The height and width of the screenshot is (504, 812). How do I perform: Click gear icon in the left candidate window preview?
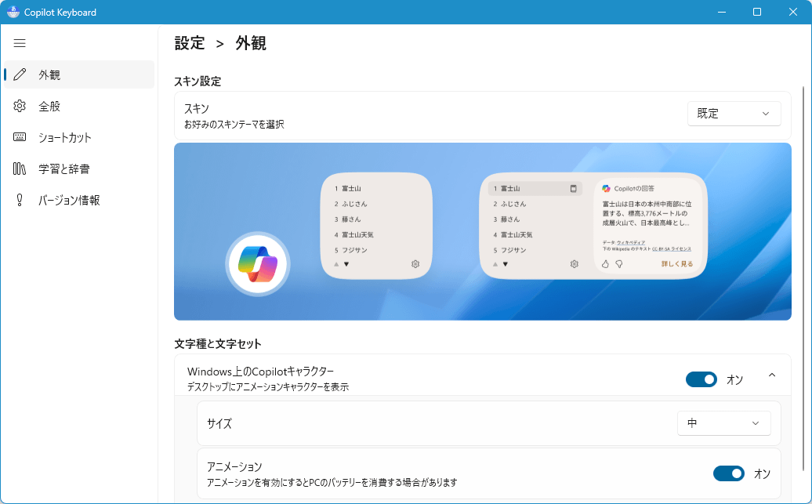pyautogui.click(x=415, y=264)
